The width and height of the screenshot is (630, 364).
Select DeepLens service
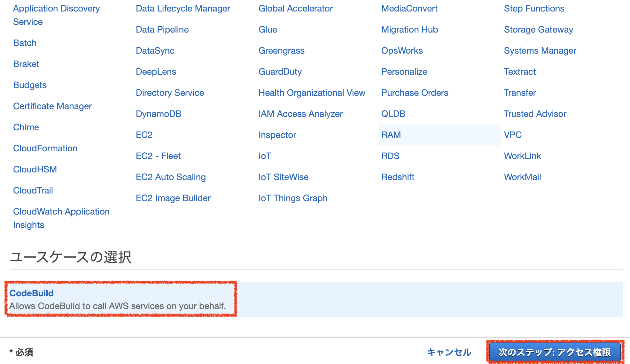point(156,72)
